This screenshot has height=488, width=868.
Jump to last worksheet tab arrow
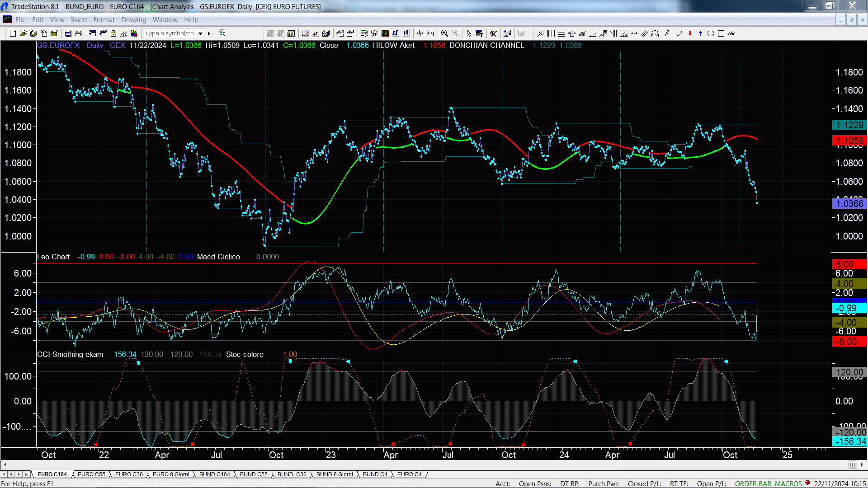[x=26, y=474]
